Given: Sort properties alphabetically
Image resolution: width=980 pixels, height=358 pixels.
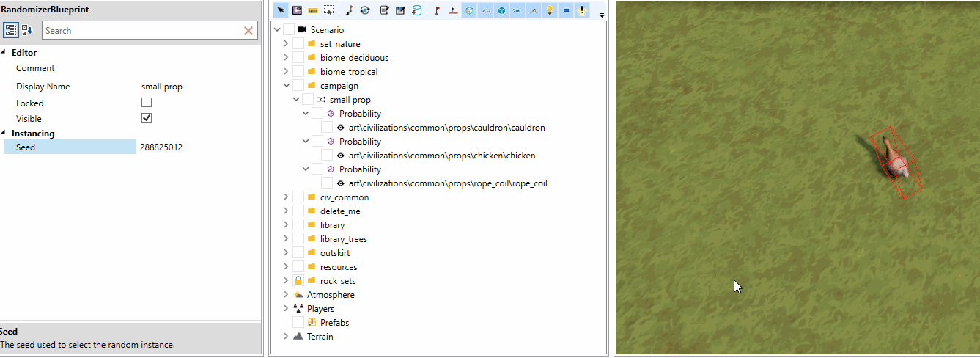Looking at the screenshot, I should (x=27, y=30).
